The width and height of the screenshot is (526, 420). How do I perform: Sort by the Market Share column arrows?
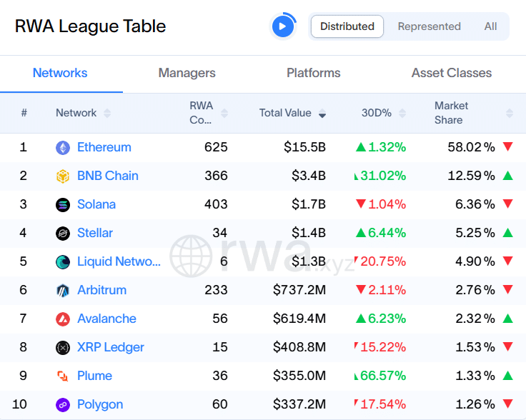click(x=510, y=114)
